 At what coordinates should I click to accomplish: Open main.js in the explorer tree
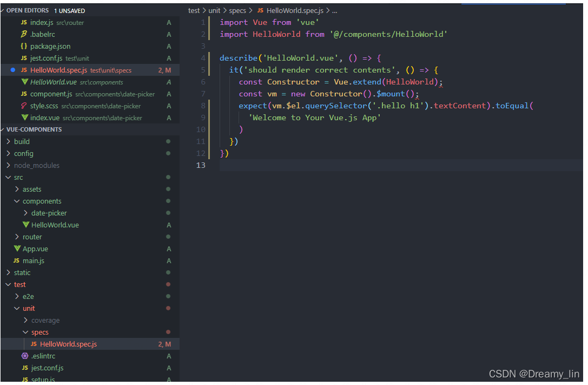coord(90,260)
